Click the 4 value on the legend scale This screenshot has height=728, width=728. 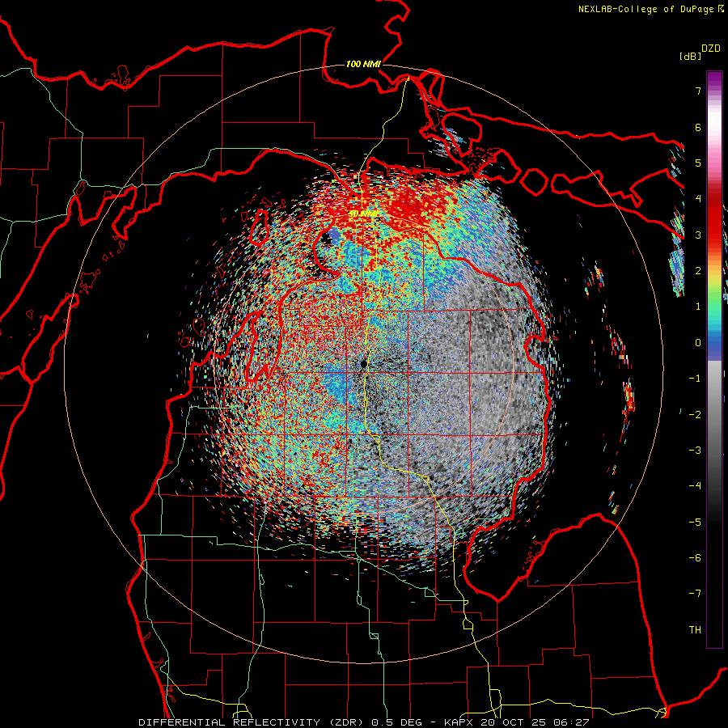(x=698, y=199)
